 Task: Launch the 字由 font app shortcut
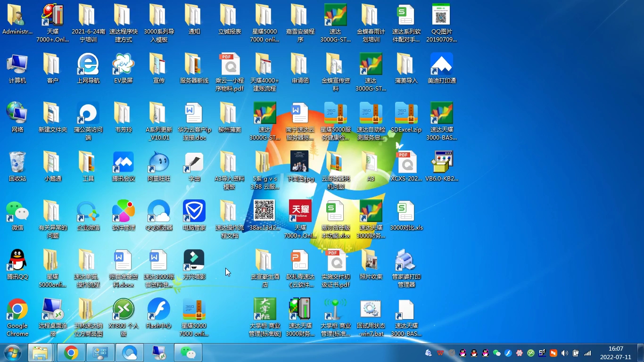(x=194, y=167)
